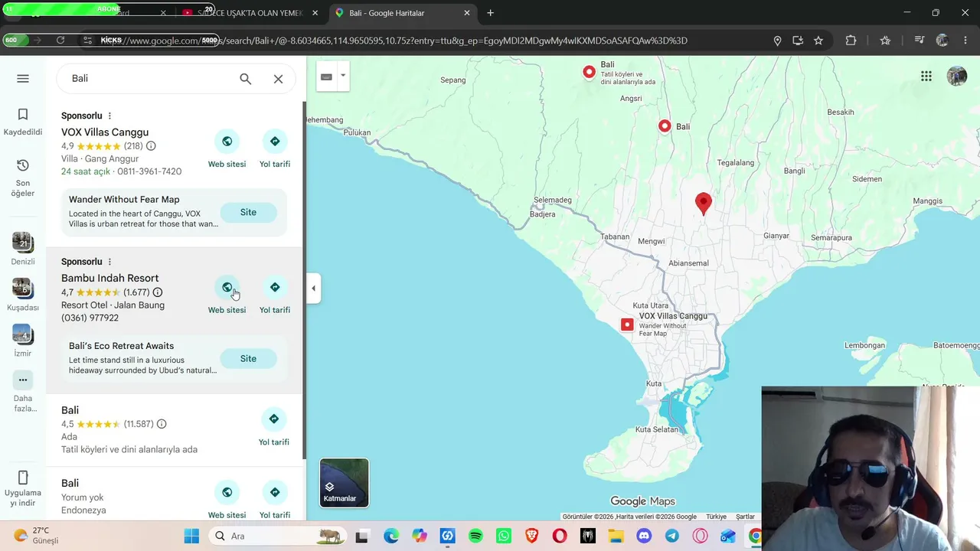The height and width of the screenshot is (551, 980).
Task: Open the Google account profile picture
Action: click(x=957, y=76)
